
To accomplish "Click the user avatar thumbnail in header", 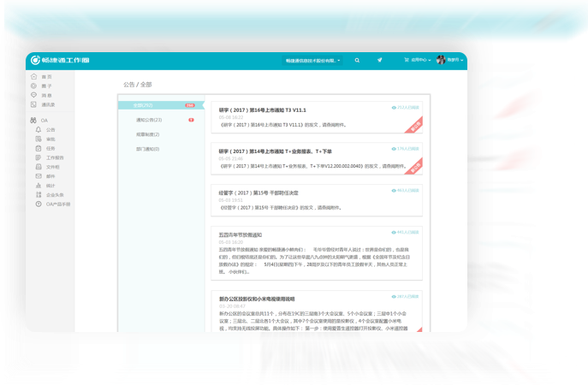I will [441, 61].
